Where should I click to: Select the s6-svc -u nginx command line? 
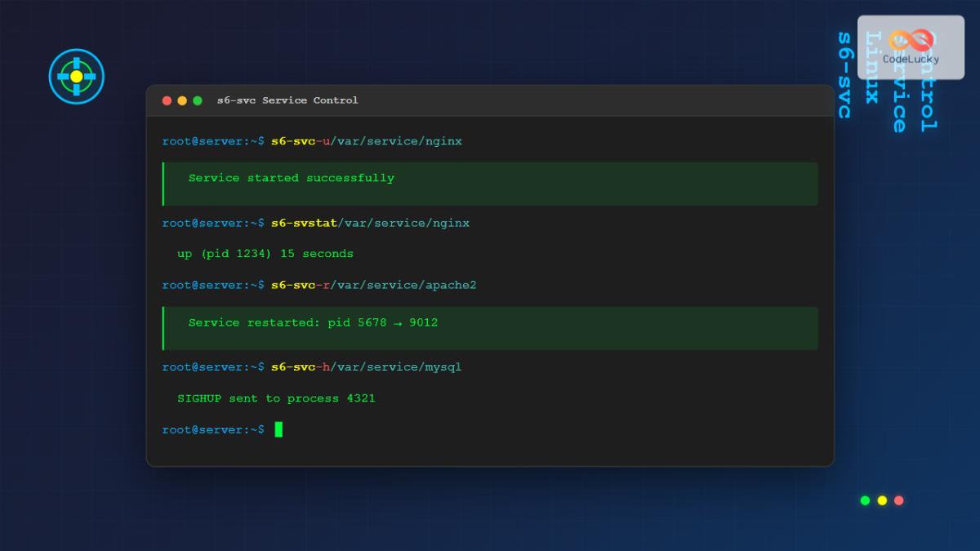tap(313, 140)
